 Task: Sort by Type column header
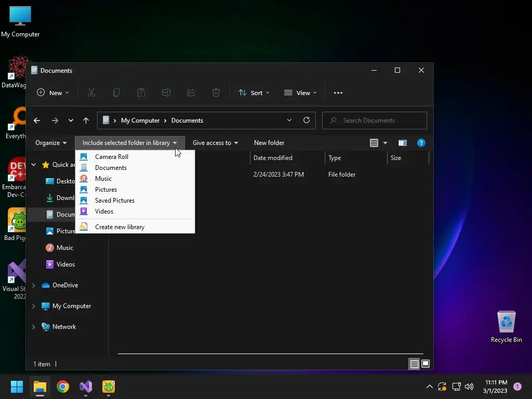(x=356, y=158)
